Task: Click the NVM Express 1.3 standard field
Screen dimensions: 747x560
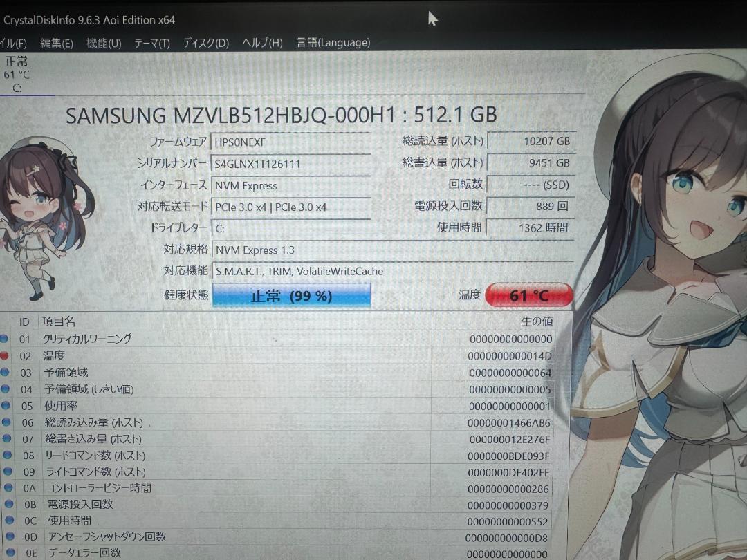Action: 393,250
